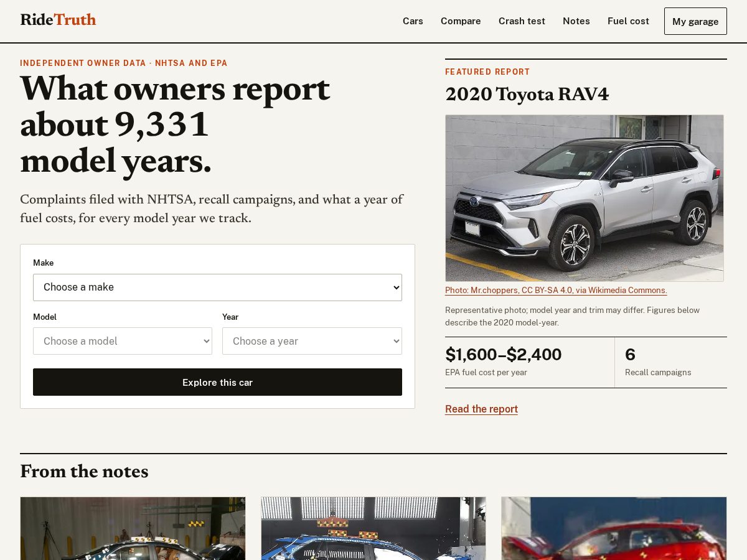The height and width of the screenshot is (560, 747).
Task: Open the RideTruth logo home link
Action: click(58, 20)
